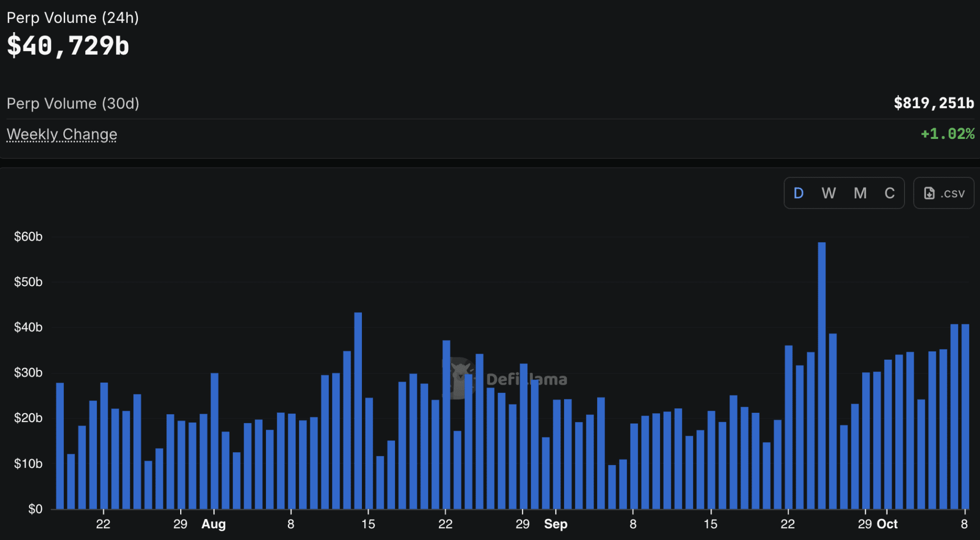This screenshot has height=540, width=980.
Task: Switch chart to M monthly view
Action: 860,193
